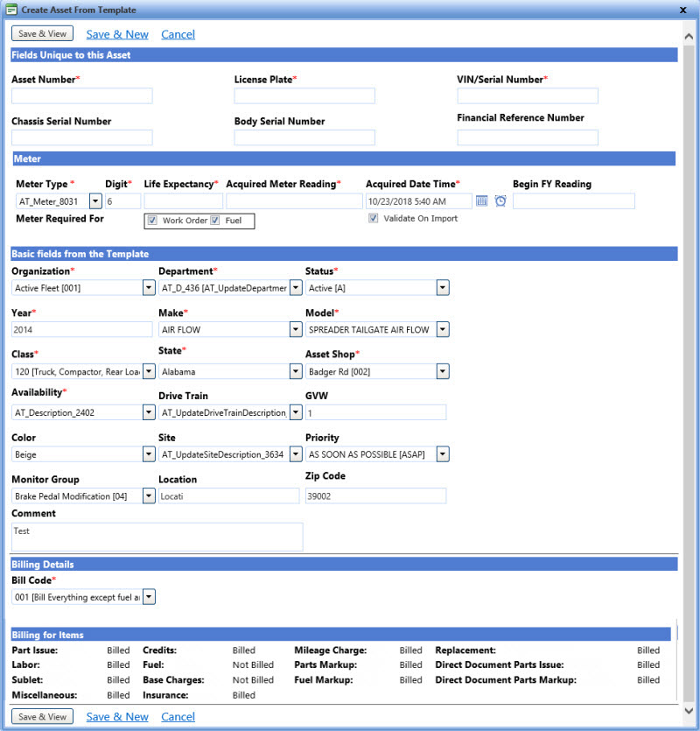Expand the Organization dropdown
700x731 pixels.
click(x=149, y=288)
